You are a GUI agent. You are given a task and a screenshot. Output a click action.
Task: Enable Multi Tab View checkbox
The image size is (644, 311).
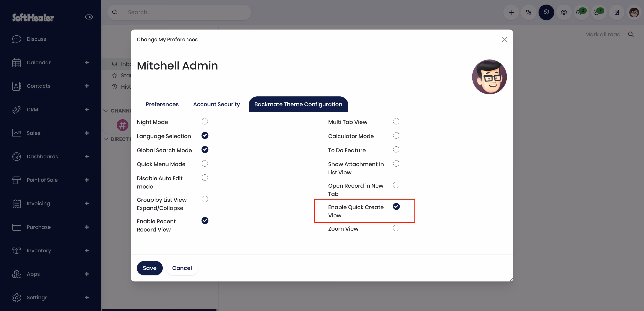[x=396, y=121]
